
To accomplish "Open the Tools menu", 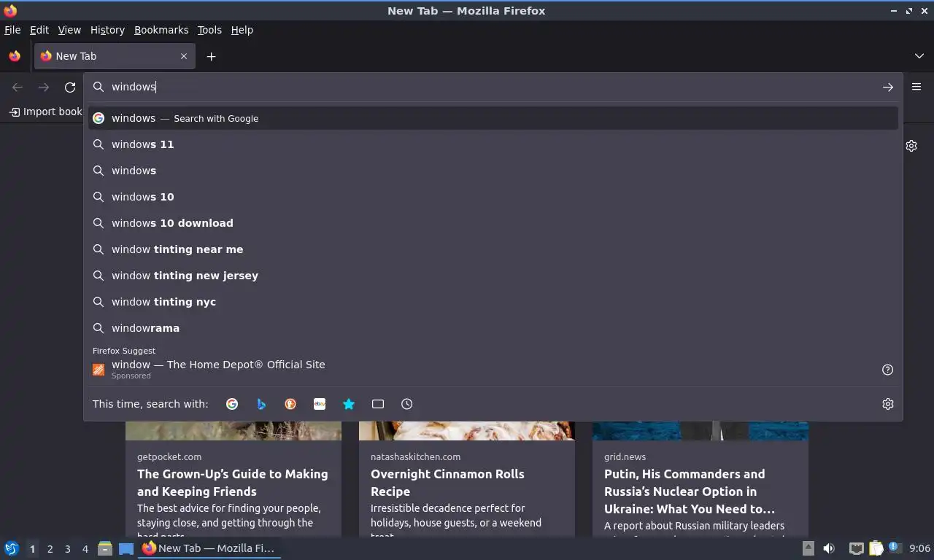I will click(209, 30).
